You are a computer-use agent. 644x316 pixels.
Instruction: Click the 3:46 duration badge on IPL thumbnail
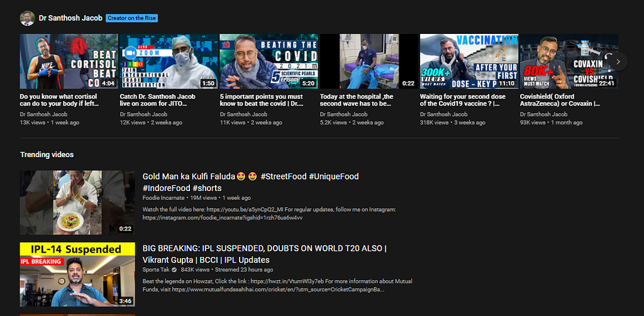pos(125,301)
